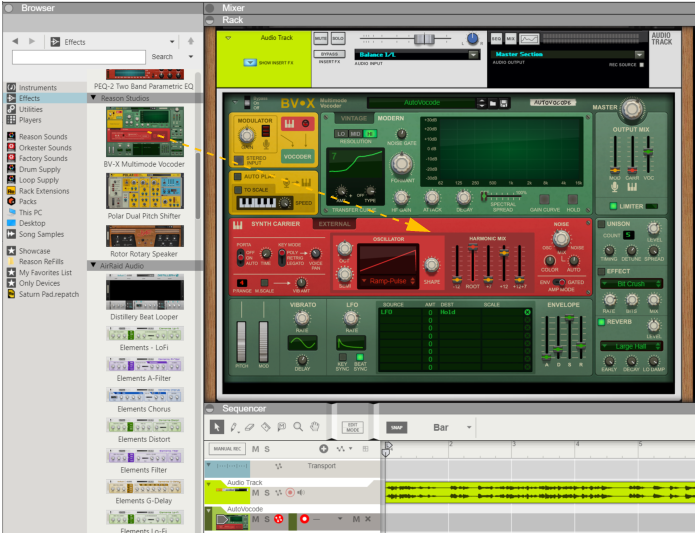The image size is (697, 533).
Task: Open the Bar snap value dropdown
Action: [x=469, y=427]
